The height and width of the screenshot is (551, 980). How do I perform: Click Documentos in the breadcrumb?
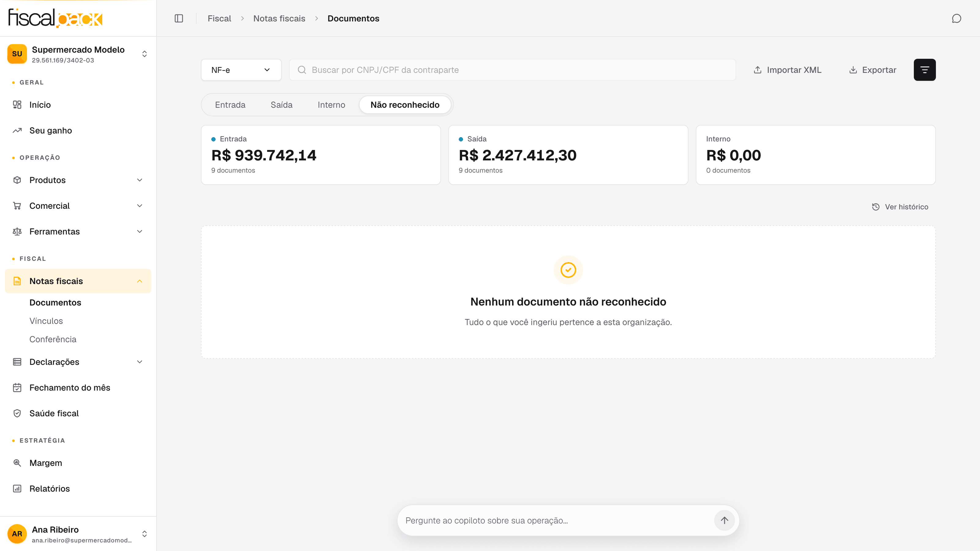(353, 18)
